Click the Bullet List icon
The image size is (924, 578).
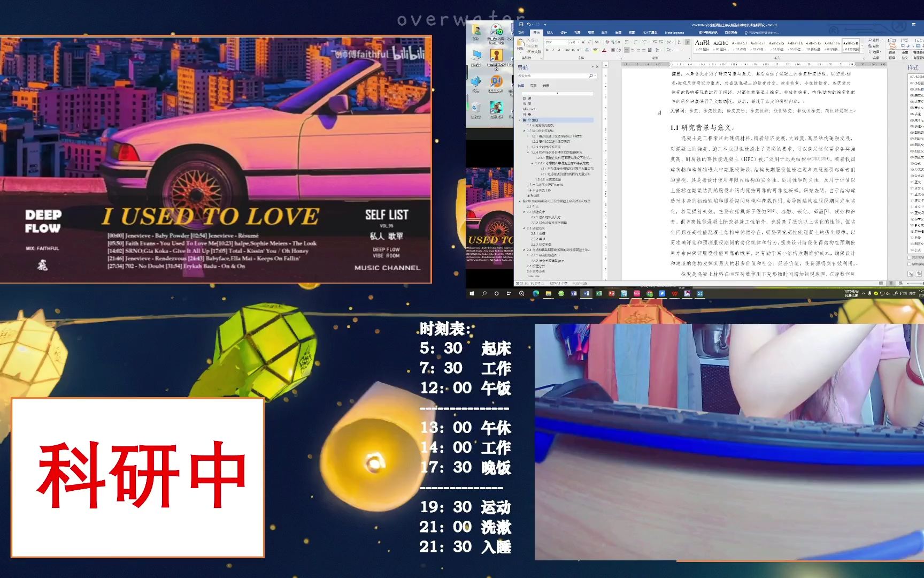(627, 41)
